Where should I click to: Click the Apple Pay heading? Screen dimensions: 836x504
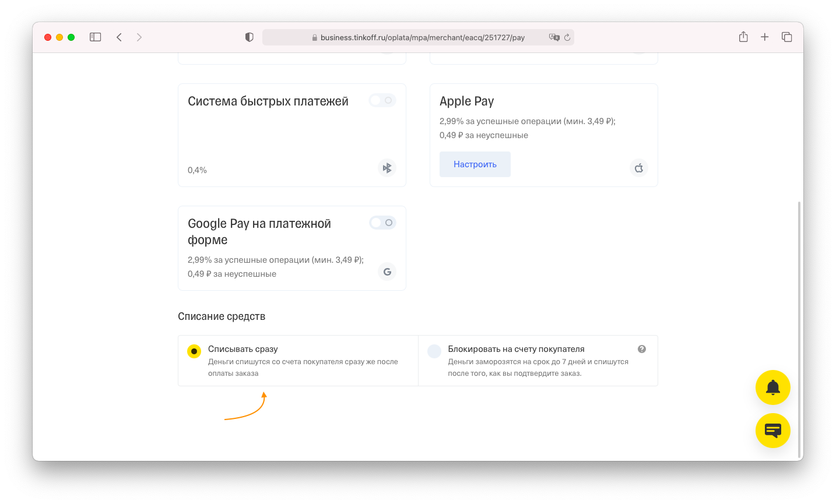pos(466,101)
